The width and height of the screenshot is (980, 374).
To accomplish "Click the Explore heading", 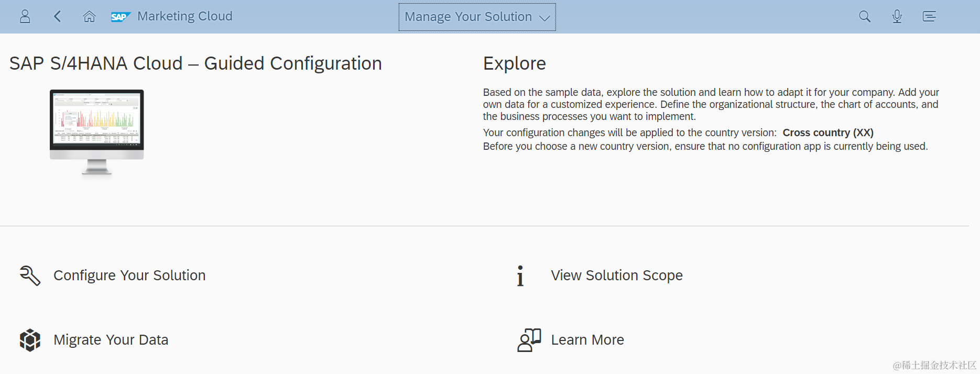I will click(x=514, y=63).
